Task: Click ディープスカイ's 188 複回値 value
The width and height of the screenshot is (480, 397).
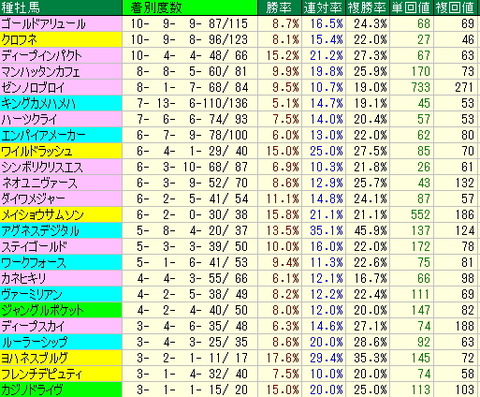Action: coord(464,326)
